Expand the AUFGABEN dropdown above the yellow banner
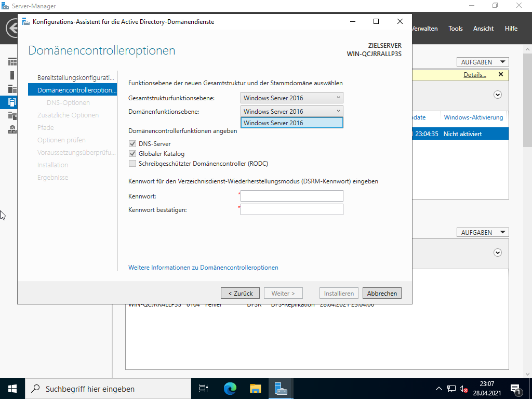This screenshot has height=399, width=532. [482, 62]
